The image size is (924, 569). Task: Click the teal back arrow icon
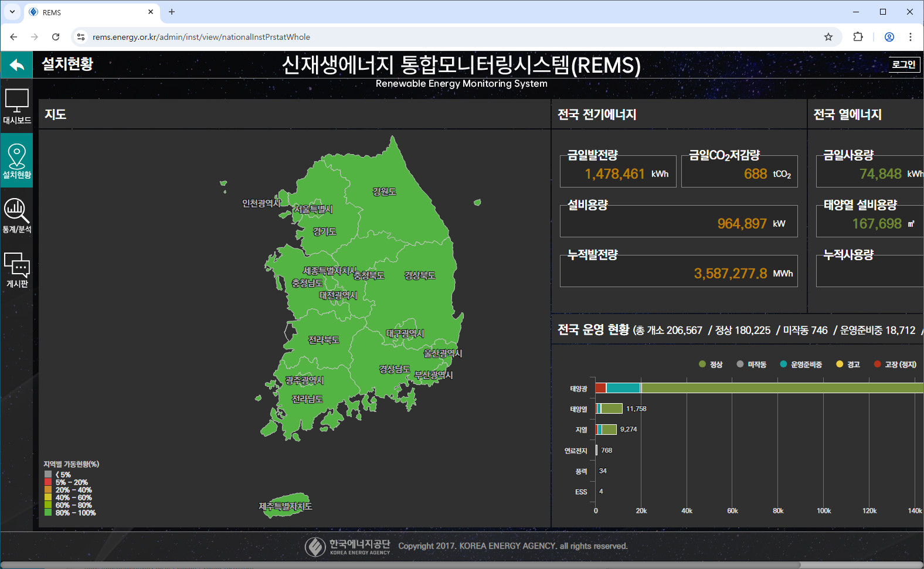[16, 64]
